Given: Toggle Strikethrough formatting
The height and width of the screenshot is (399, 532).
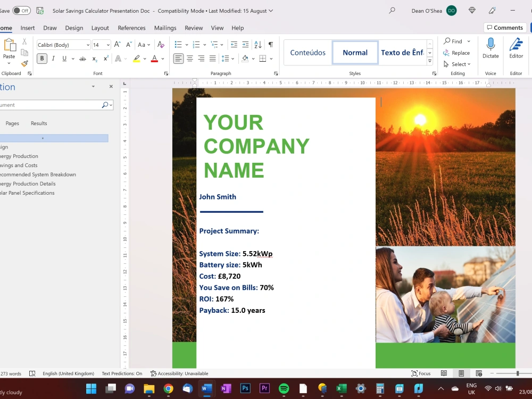Looking at the screenshot, I should [x=82, y=59].
